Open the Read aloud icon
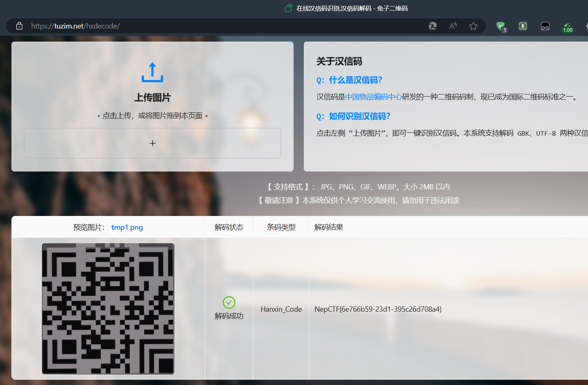588x385 pixels. point(453,26)
